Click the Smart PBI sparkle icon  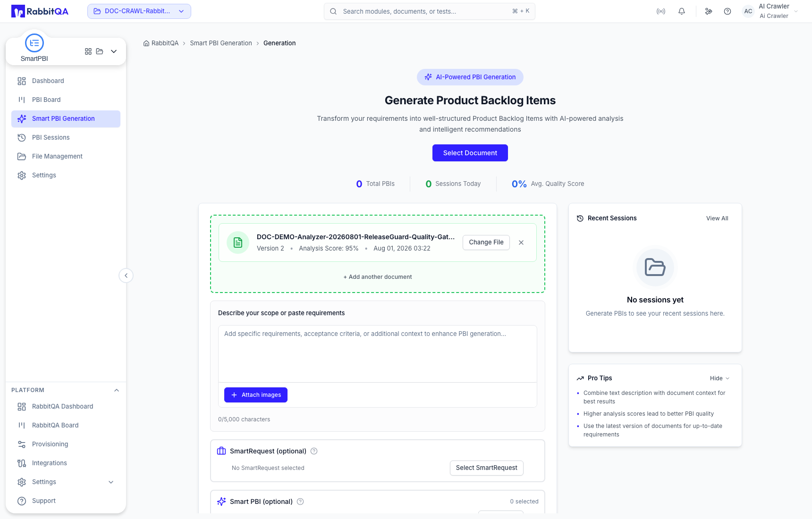pyautogui.click(x=221, y=502)
